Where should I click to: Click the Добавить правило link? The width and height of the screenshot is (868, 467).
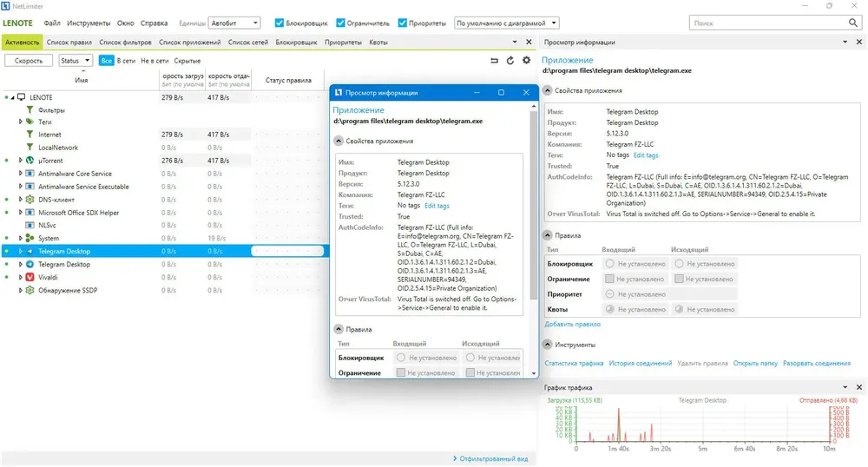(572, 324)
